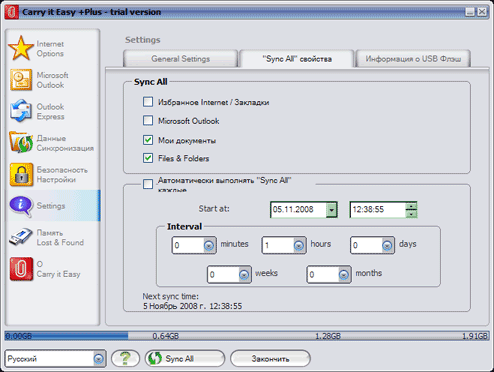Open the Информация о USB Флэш tab
This screenshot has height=372, width=494.
[x=413, y=59]
